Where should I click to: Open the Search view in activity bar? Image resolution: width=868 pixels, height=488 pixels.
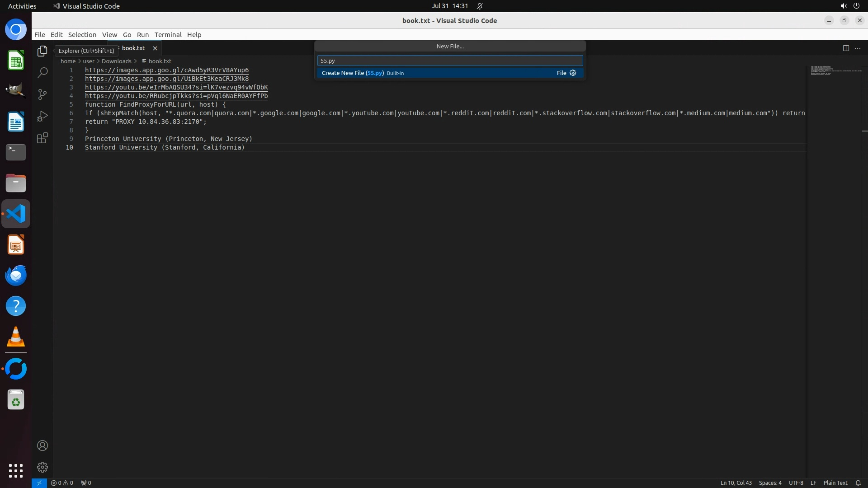tap(42, 73)
